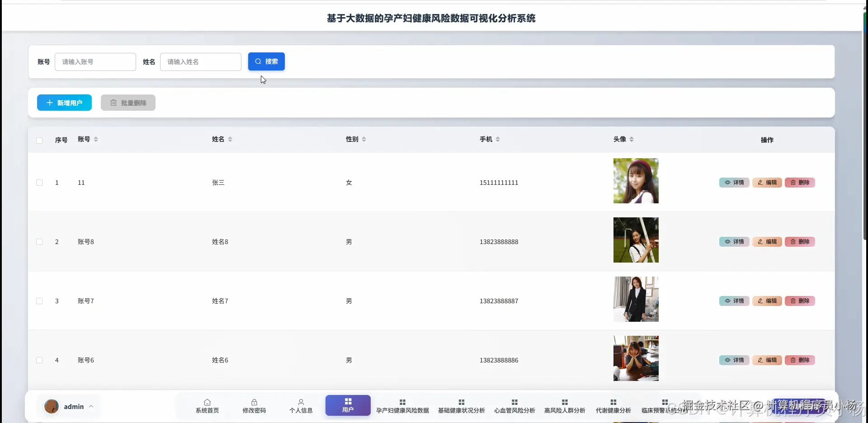Sort the table by 手机 column

pyautogui.click(x=498, y=139)
